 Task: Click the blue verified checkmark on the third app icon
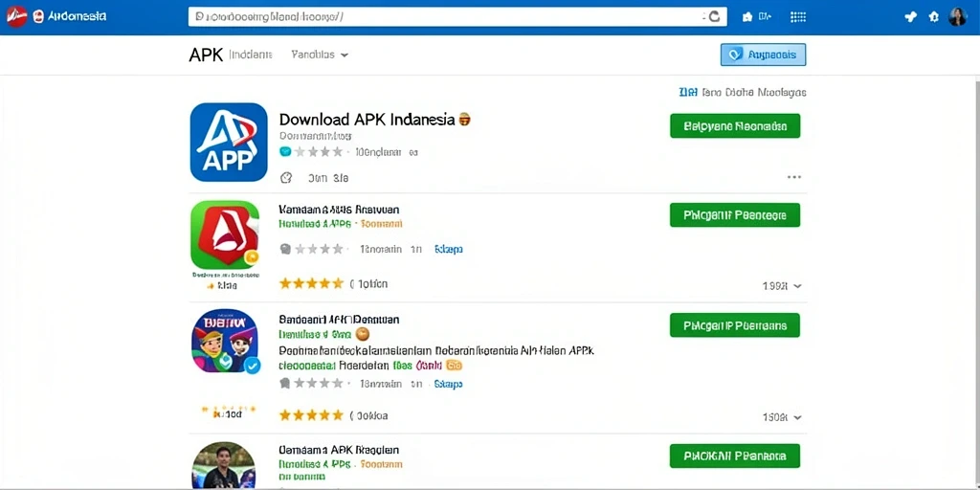[253, 366]
